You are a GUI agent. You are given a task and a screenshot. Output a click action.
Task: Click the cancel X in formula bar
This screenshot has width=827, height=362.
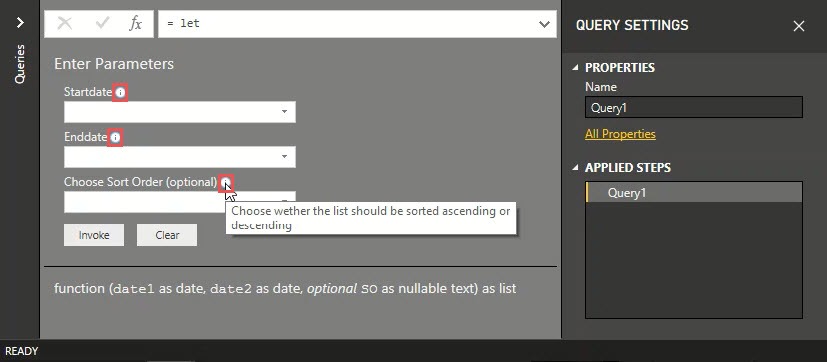pos(64,24)
